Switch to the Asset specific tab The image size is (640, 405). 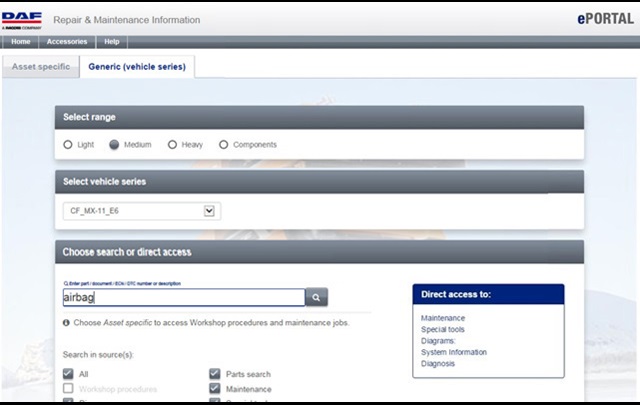(40, 66)
